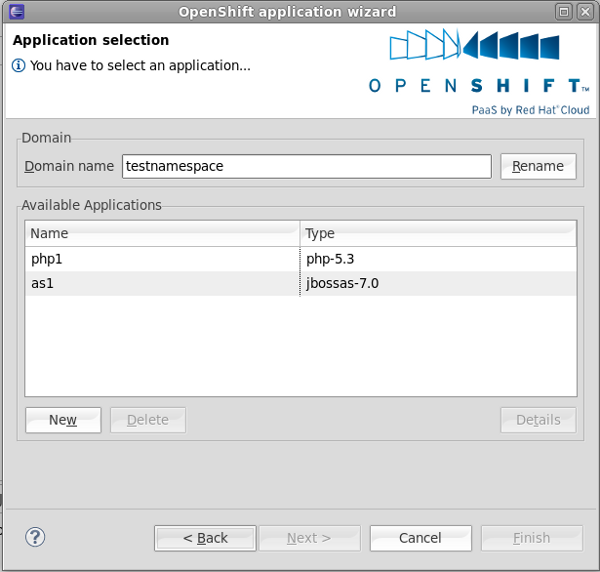Screen dimensions: 600x572
Task: Click the Finish button
Action: tap(532, 538)
